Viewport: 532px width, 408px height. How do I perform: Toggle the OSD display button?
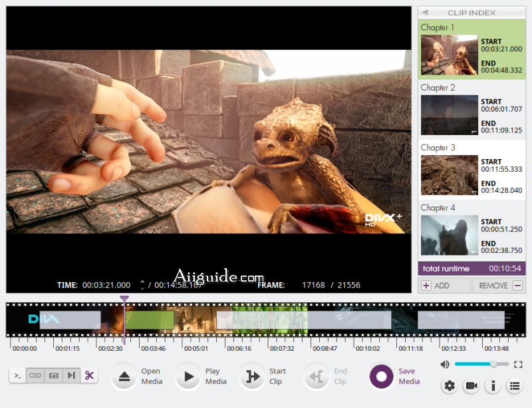35,375
